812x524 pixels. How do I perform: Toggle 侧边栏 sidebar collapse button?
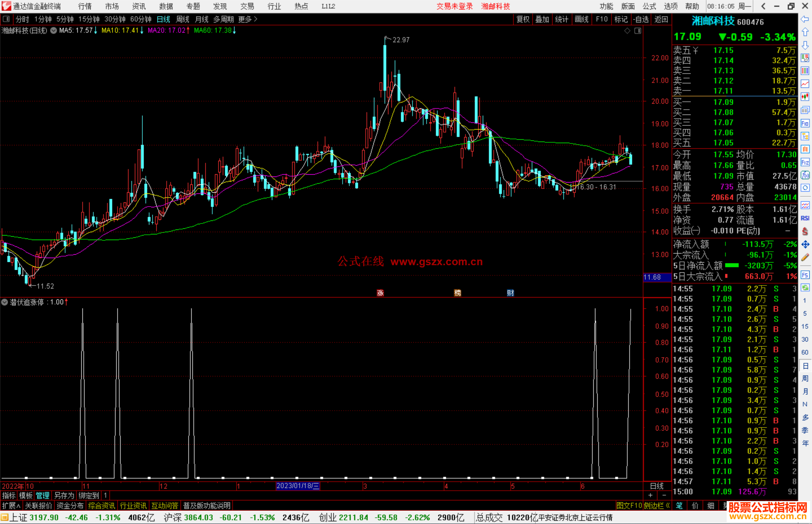[x=657, y=506]
